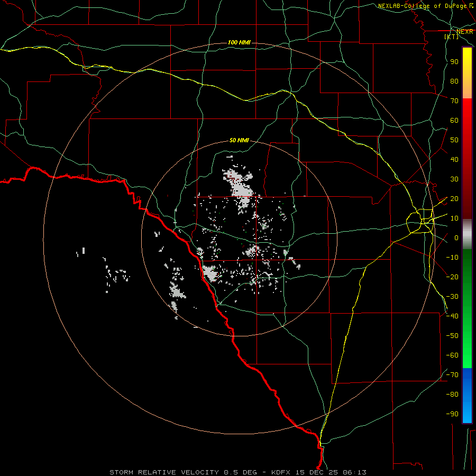Click the 80 value on the velocity scale

tap(454, 81)
